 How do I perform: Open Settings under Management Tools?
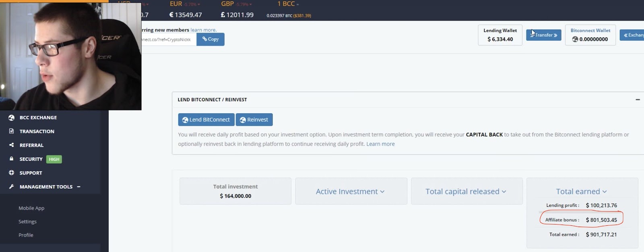click(27, 222)
